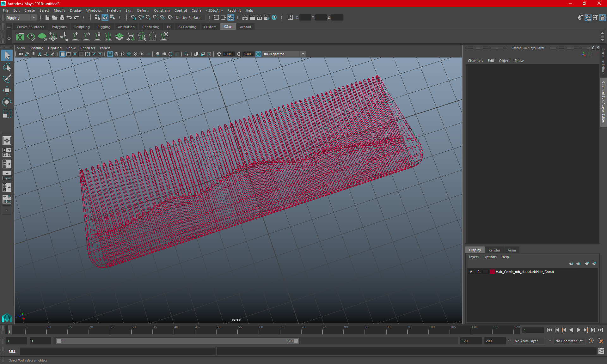
Task: Open the Script Editor icon
Action: (601, 351)
